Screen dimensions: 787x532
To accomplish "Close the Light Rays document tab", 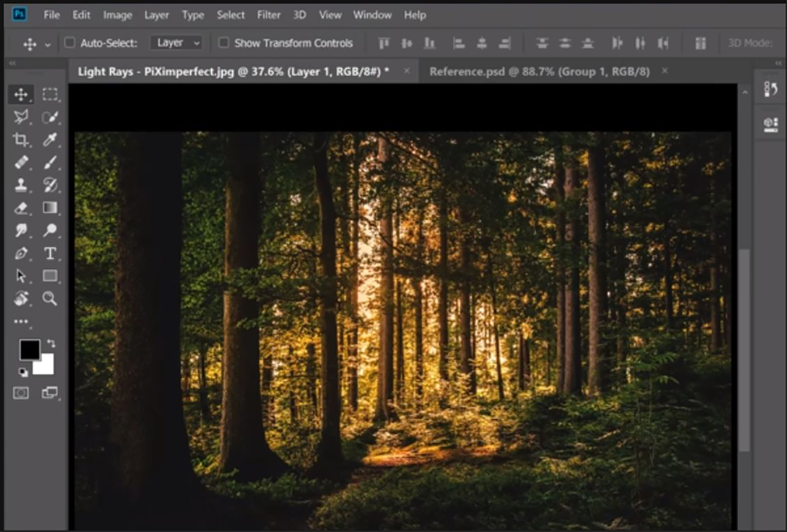I will 407,71.
